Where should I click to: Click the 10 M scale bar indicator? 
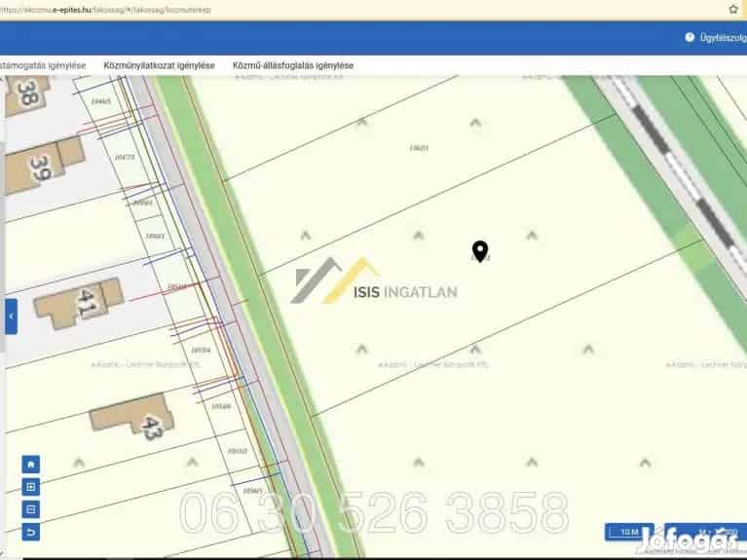coord(629,532)
